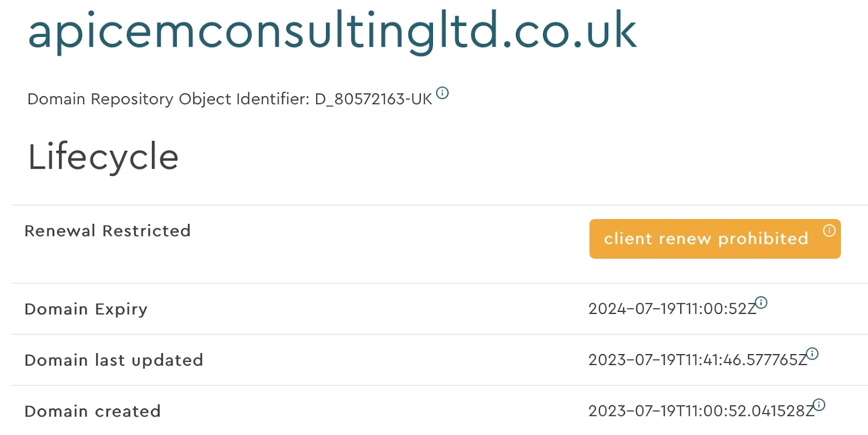Click the Domain last updated label

click(114, 360)
